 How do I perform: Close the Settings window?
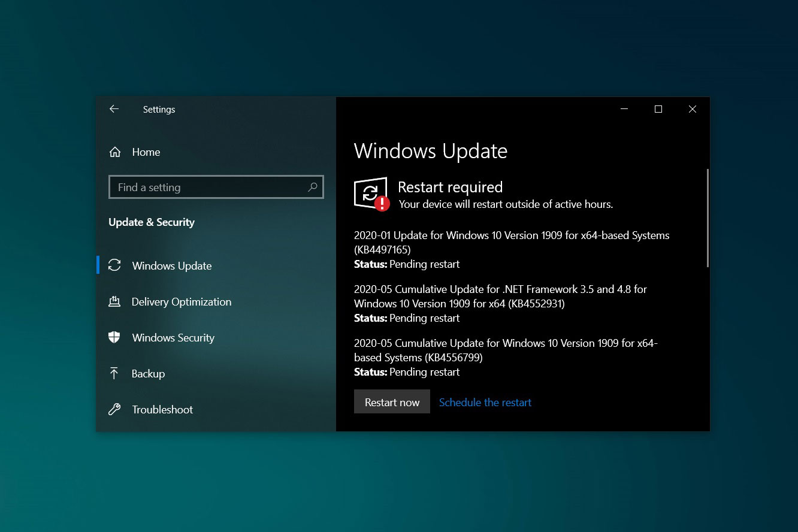tap(693, 109)
